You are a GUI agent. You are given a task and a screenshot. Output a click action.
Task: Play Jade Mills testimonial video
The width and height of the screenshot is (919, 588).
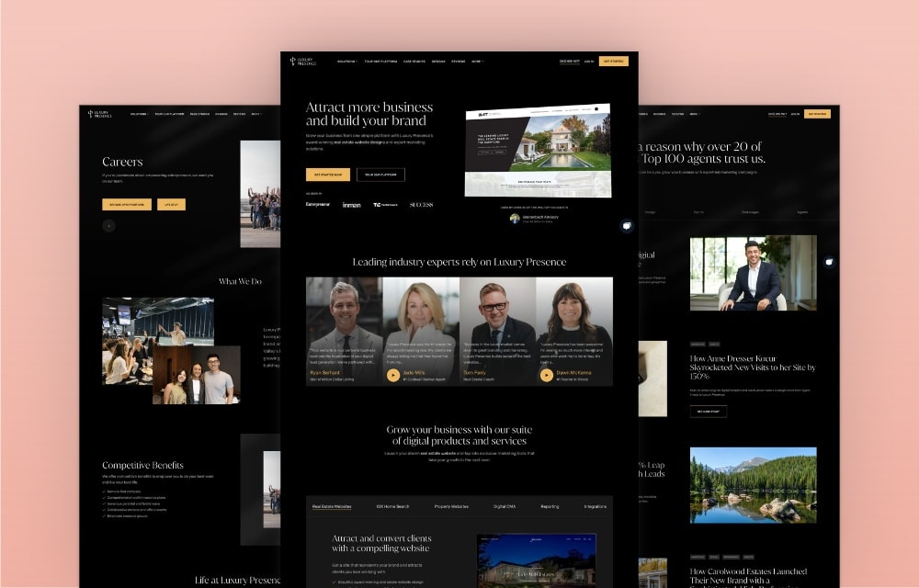click(x=393, y=375)
